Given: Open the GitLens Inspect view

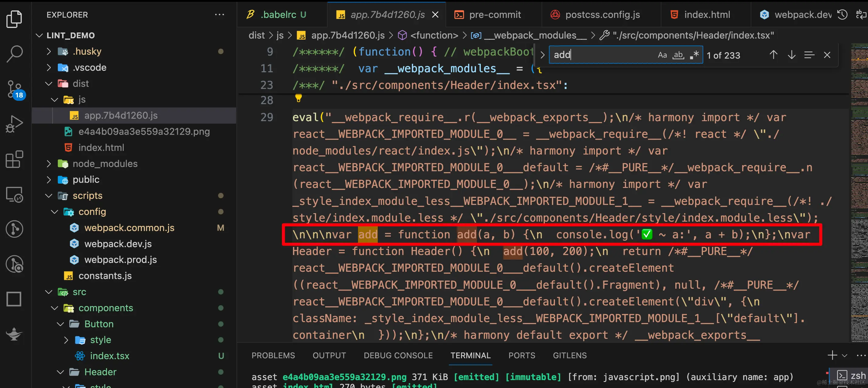Looking at the screenshot, I should [14, 264].
